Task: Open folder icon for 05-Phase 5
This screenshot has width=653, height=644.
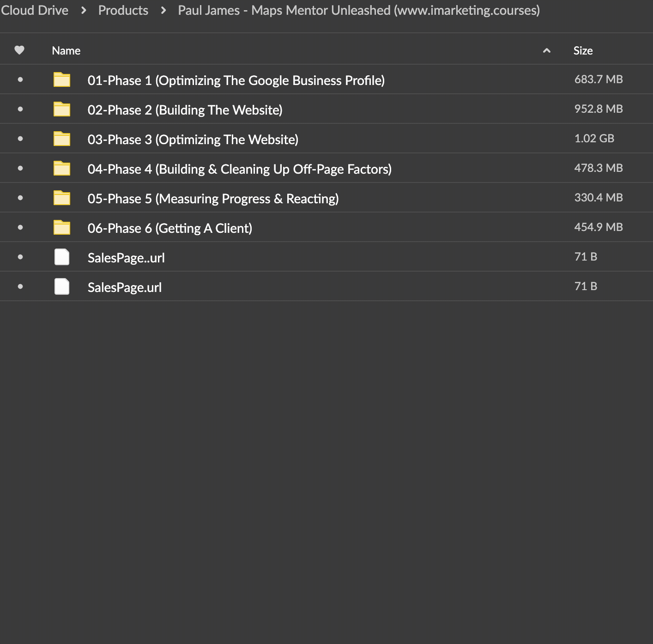Action: click(62, 198)
